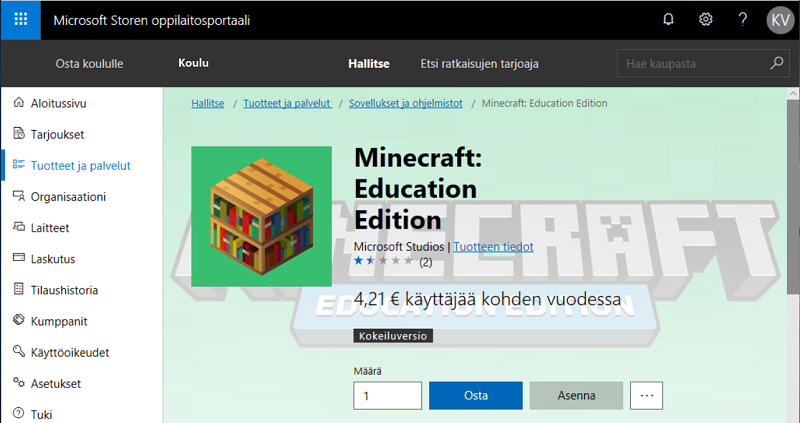Click the Laskutus billing card icon
Viewport: 800px width, 423px height.
19,258
